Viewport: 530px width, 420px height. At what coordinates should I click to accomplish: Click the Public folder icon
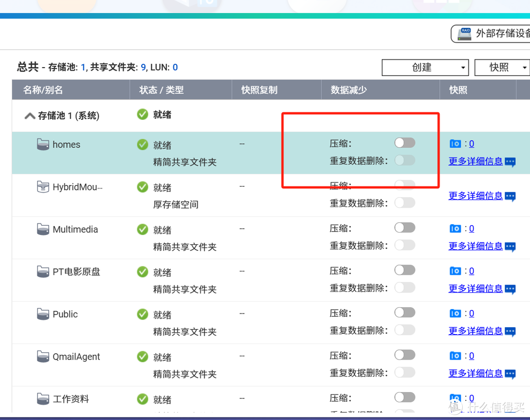click(43, 314)
